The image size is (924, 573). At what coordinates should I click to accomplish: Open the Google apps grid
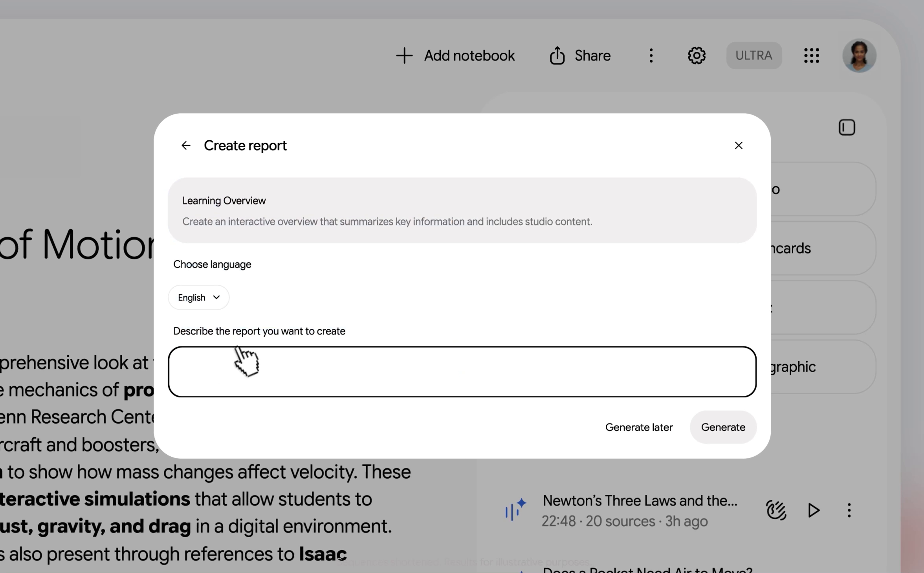812,56
